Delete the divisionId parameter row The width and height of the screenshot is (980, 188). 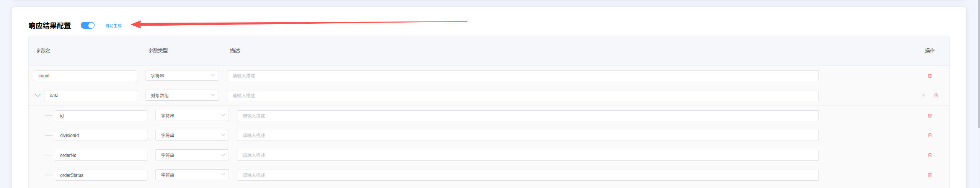pos(930,135)
